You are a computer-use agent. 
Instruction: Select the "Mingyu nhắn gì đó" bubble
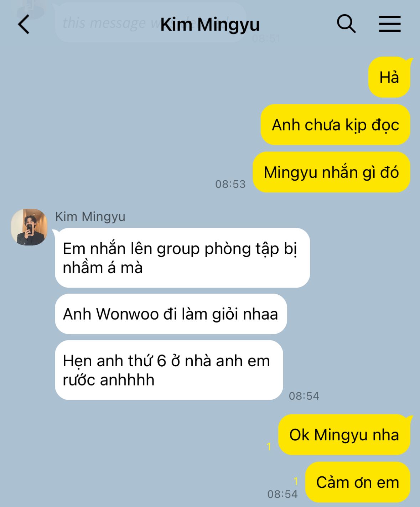pos(331,172)
